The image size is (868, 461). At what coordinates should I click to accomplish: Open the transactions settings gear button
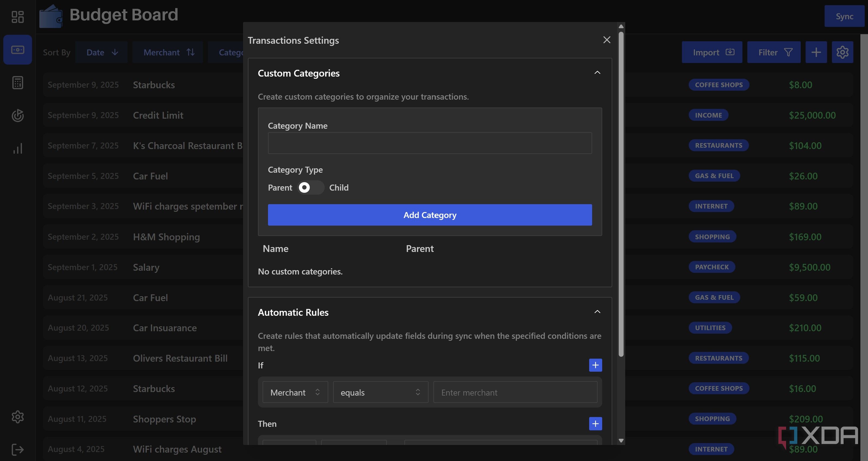[842, 52]
